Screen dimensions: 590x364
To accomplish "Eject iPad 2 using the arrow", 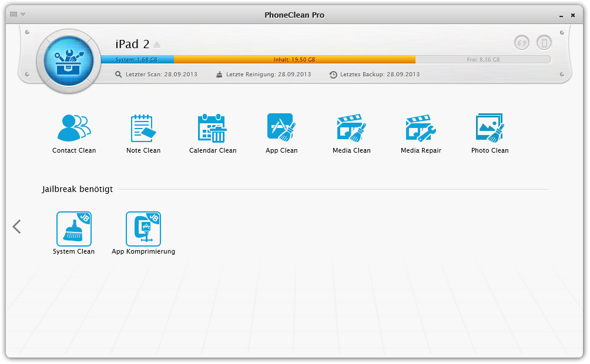I will [x=157, y=45].
